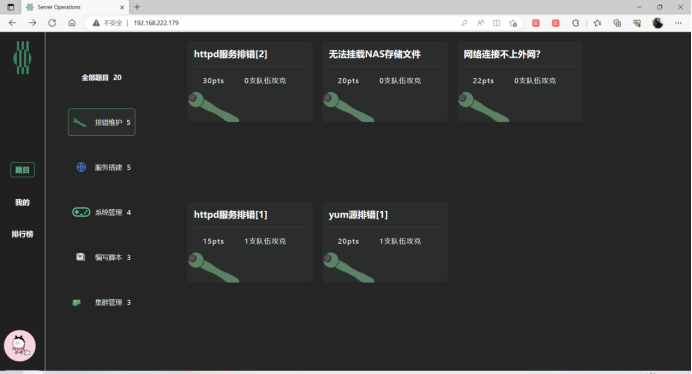The image size is (692, 374).
Task: Open the tab actions menu icon
Action: tap(11, 7)
